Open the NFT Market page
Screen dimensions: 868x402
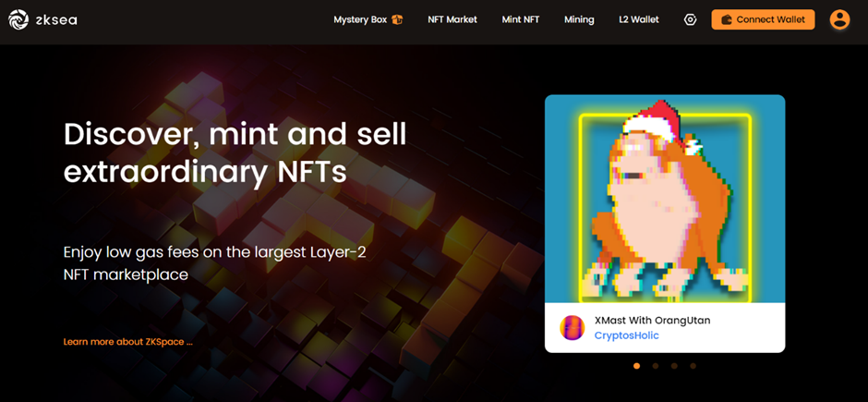[452, 19]
